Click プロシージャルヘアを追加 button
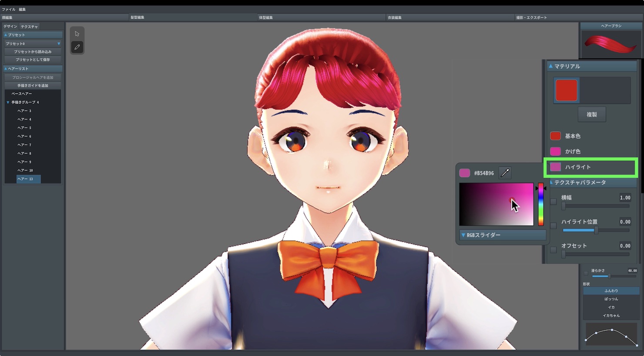The height and width of the screenshot is (356, 644). pos(33,77)
